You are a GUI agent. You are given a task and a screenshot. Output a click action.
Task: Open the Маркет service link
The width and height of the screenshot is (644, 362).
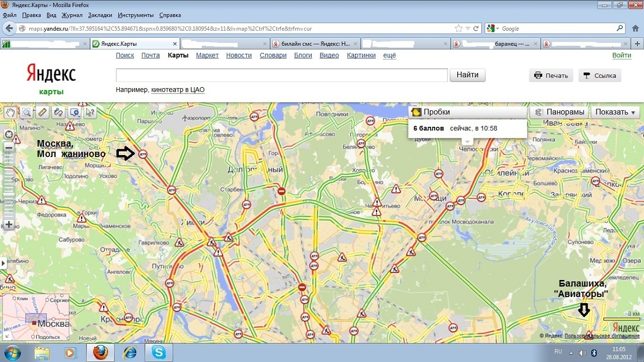tap(207, 55)
